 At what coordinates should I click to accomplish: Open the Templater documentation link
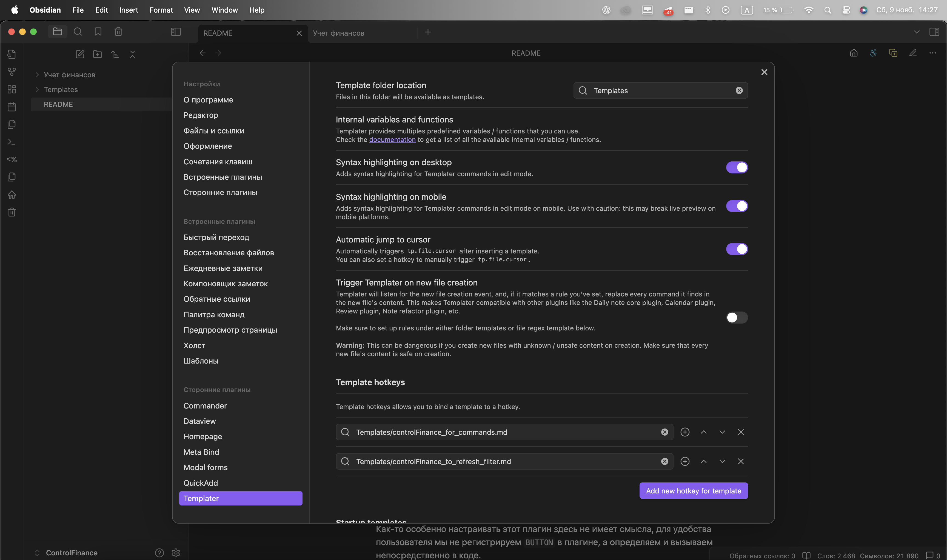pyautogui.click(x=392, y=140)
